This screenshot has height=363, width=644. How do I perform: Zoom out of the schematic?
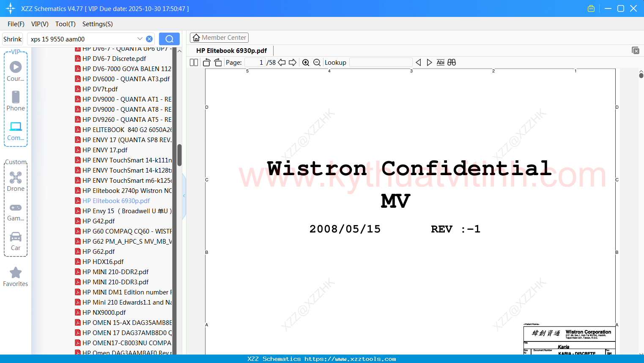pos(317,63)
